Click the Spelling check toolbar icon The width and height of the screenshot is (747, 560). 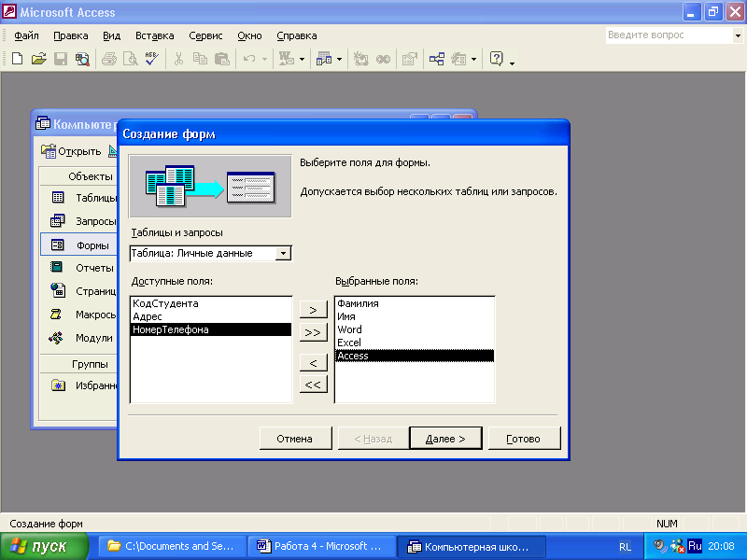[152, 59]
